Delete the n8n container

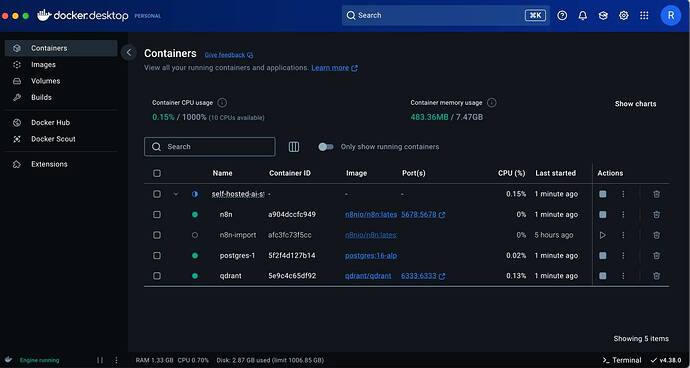click(656, 214)
